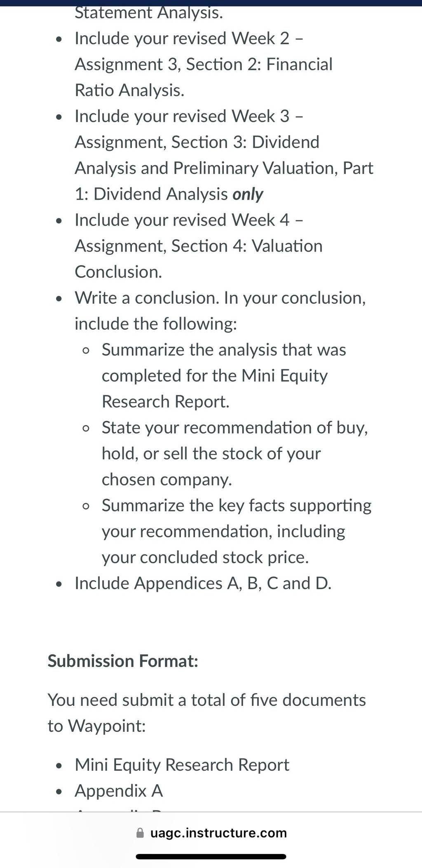Tap the bullet dot beside Appendix A
The width and height of the screenshot is (422, 868).
point(60,792)
